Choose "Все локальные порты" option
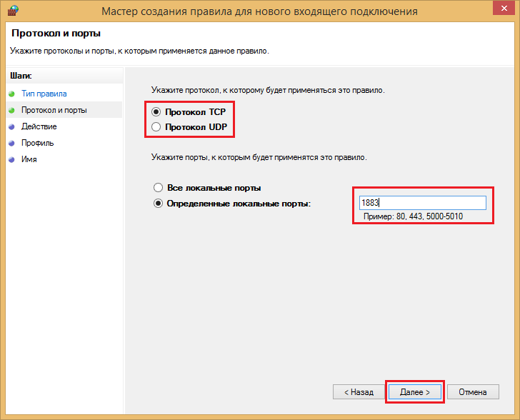The width and height of the screenshot is (520, 420). tap(158, 188)
